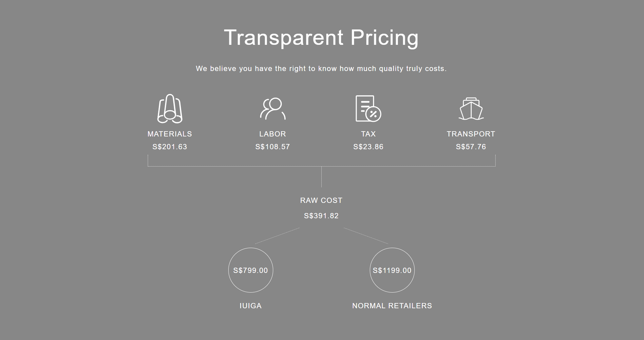Click the Transparent Pricing heading

321,37
